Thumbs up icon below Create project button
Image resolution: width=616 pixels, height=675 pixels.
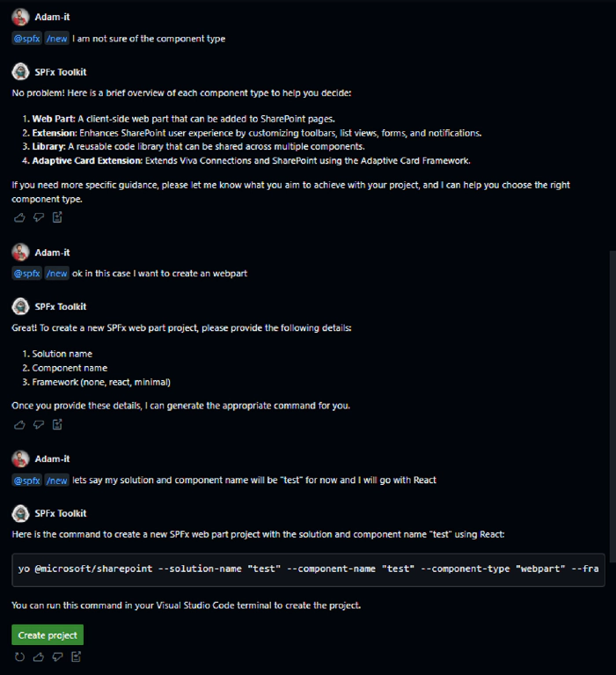[39, 657]
